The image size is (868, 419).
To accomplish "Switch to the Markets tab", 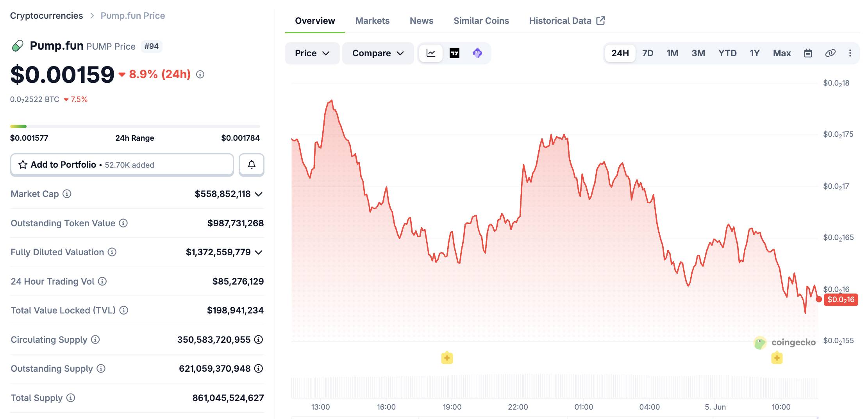I will [372, 21].
